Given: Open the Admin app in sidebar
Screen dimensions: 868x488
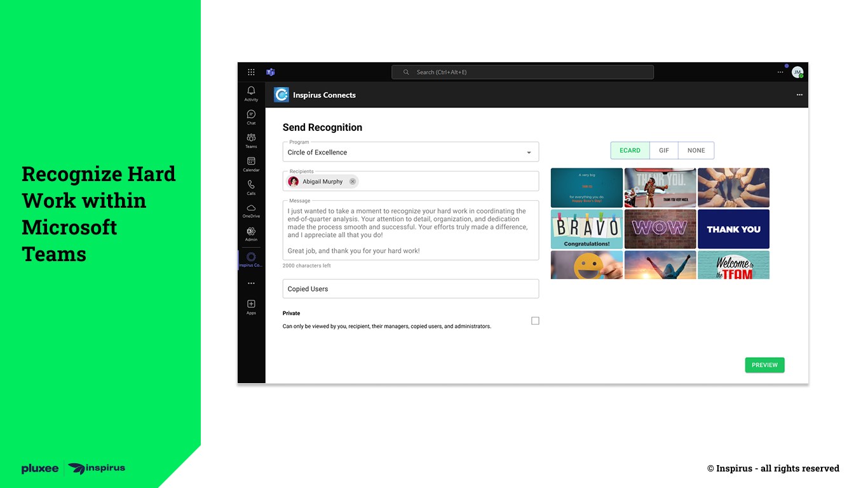Looking at the screenshot, I should pos(251,234).
